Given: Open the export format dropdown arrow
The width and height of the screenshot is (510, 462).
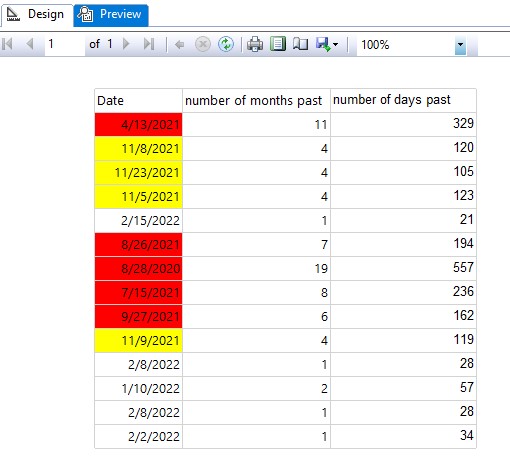Looking at the screenshot, I should point(336,44).
